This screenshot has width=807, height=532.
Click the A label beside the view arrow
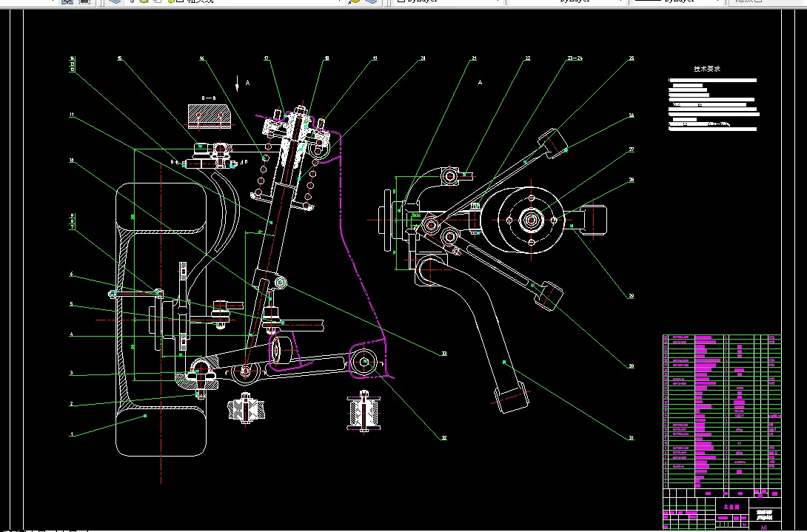[247, 82]
